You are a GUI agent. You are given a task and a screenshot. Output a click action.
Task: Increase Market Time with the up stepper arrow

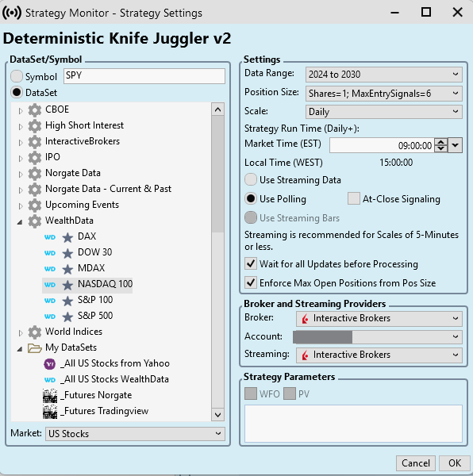pyautogui.click(x=440, y=142)
